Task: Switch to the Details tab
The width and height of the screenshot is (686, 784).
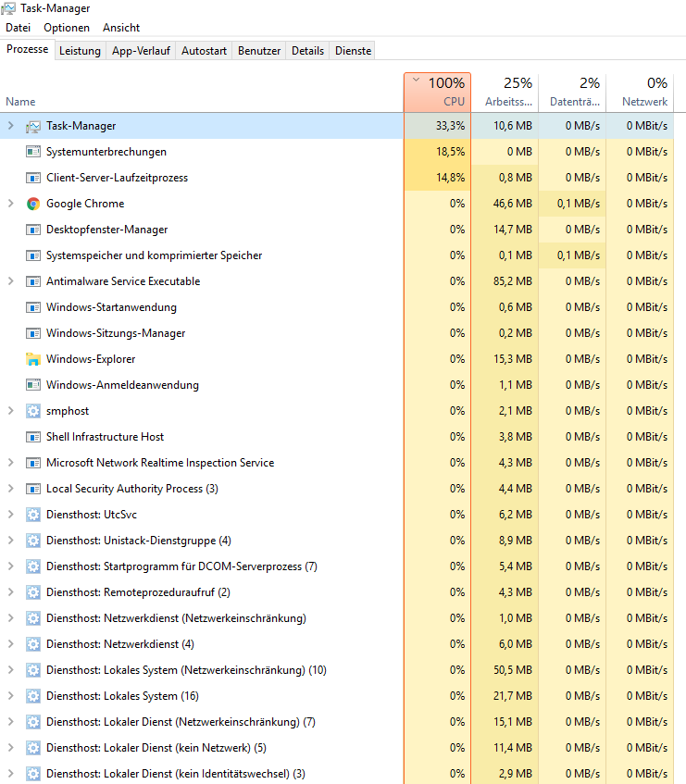Action: click(x=307, y=51)
